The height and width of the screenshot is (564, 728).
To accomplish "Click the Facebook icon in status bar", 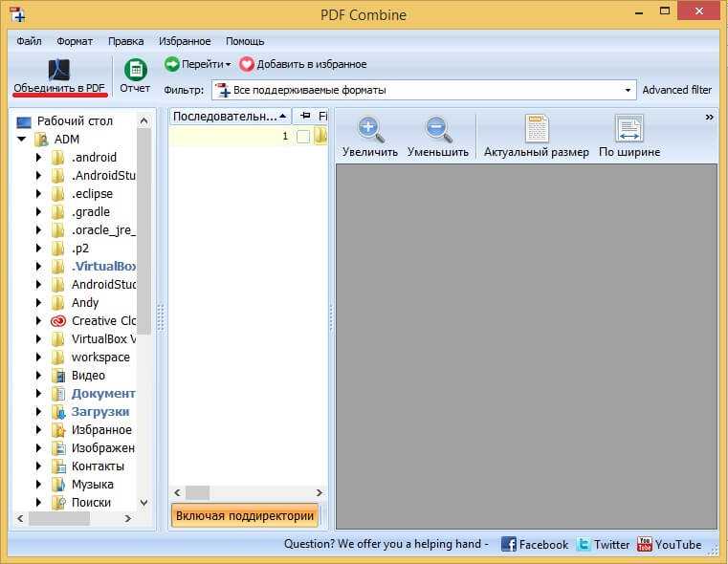I will point(509,544).
